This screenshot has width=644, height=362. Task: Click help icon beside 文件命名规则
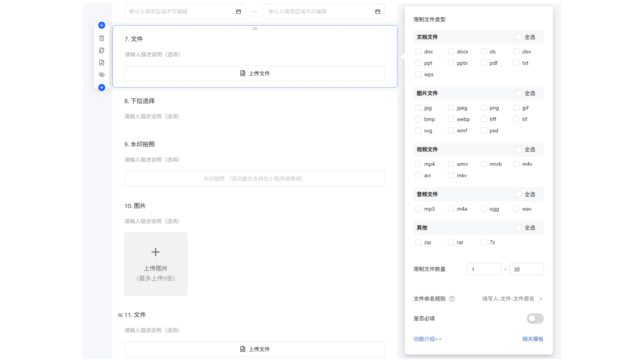click(452, 299)
